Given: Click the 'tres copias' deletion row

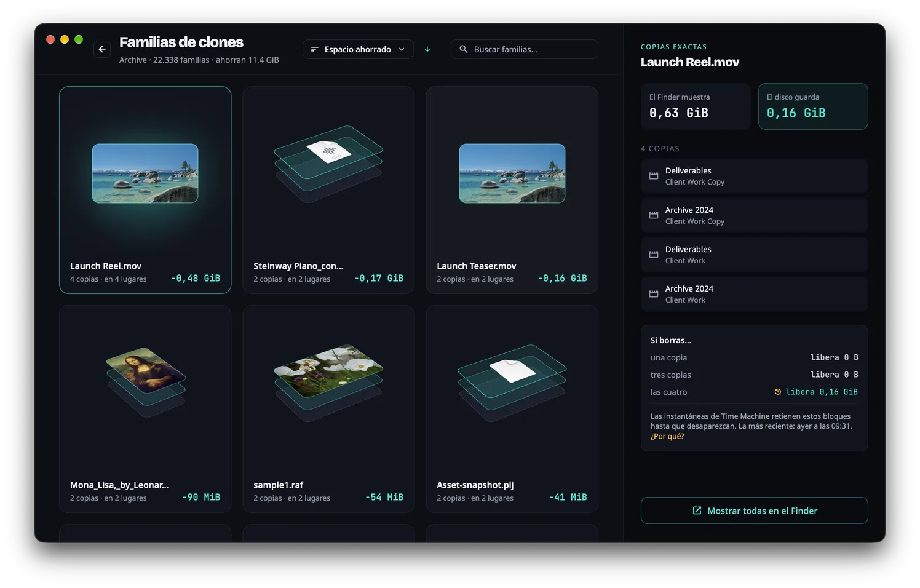Looking at the screenshot, I should pos(755,375).
